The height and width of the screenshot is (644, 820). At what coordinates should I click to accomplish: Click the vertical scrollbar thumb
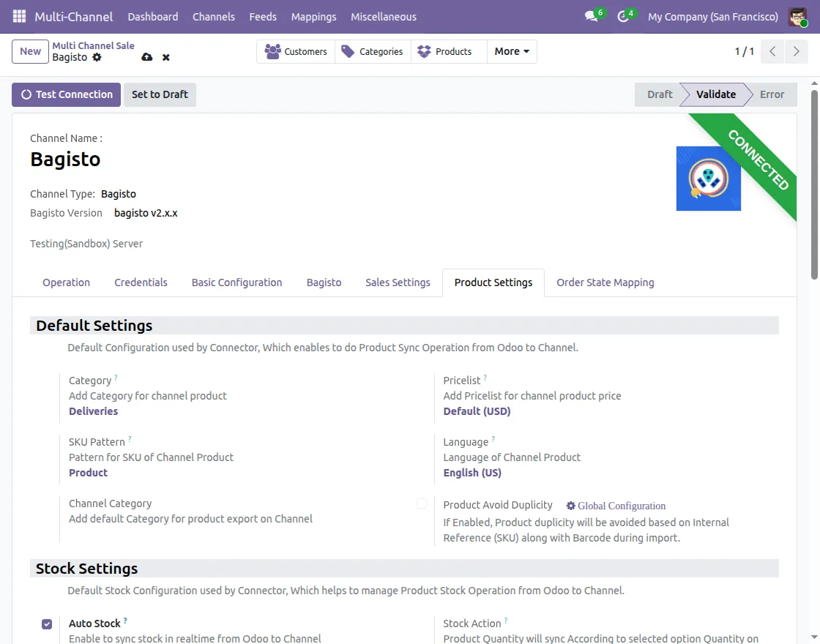814,184
